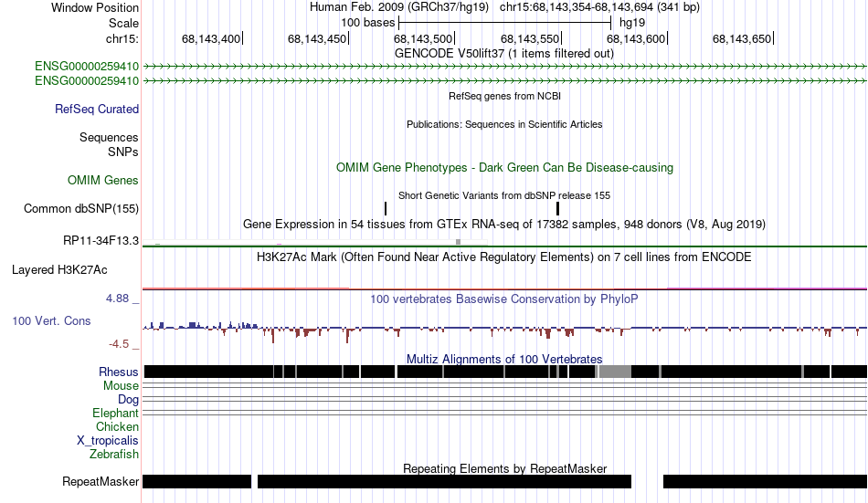This screenshot has height=503, width=868.
Task: Click the chr15:68,143,354-68,143,694 coordinates text
Action: tap(599, 7)
